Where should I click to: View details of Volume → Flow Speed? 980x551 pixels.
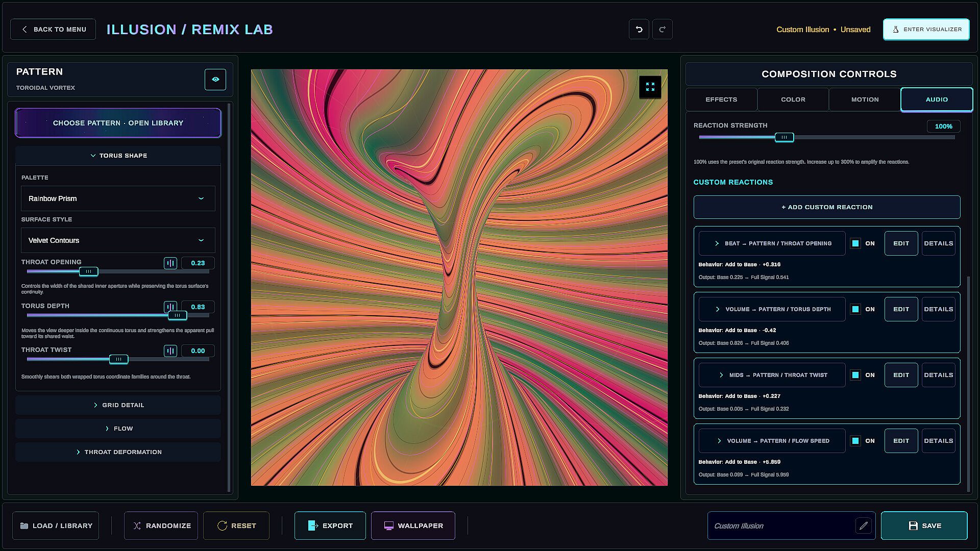pos(938,441)
